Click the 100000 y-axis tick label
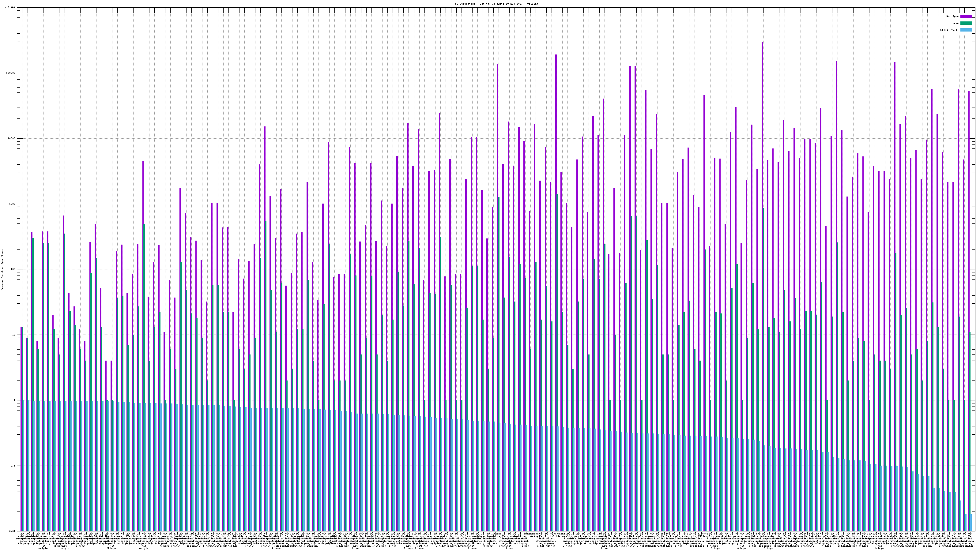The image size is (980, 551). click(x=11, y=73)
